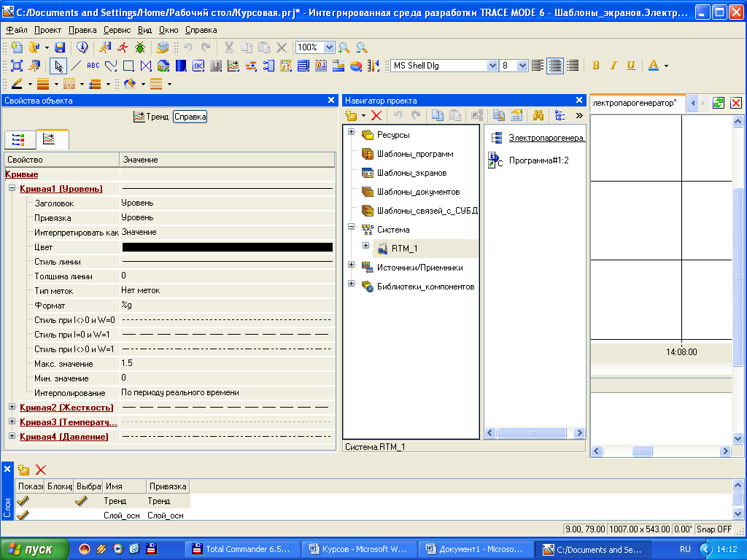Select the pie chart tool
This screenshot has height=560, width=747.
(356, 66)
